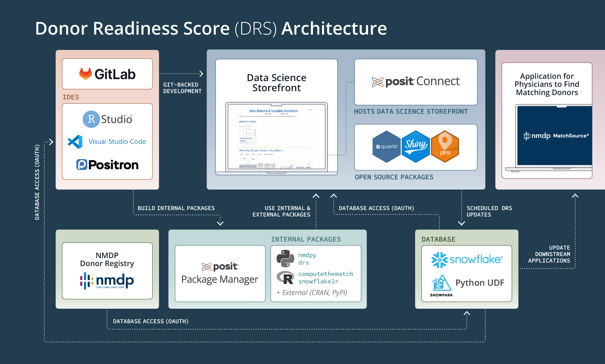Viewport: 605px width, 364px height.
Task: Click the snowflake2r package name
Action: [x=318, y=281]
